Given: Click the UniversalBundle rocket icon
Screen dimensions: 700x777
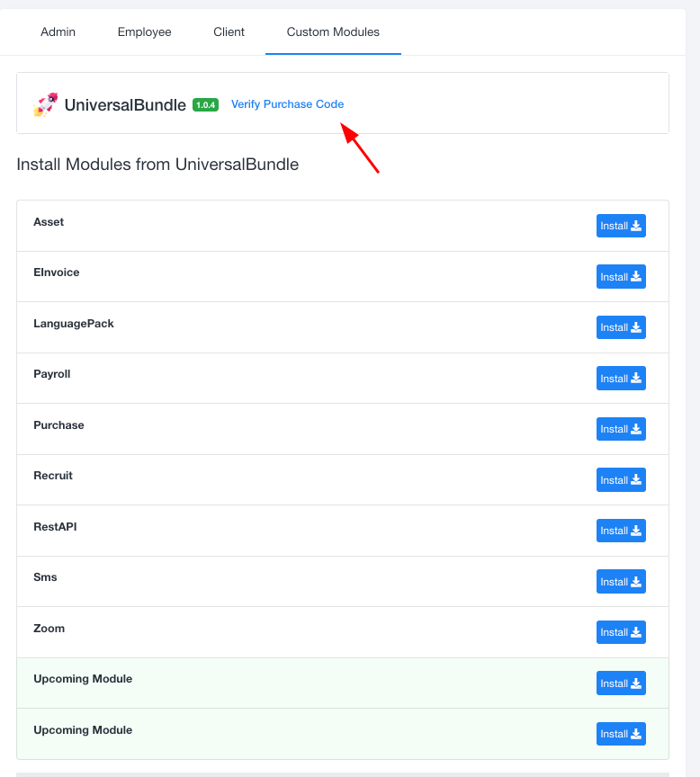Looking at the screenshot, I should (46, 104).
